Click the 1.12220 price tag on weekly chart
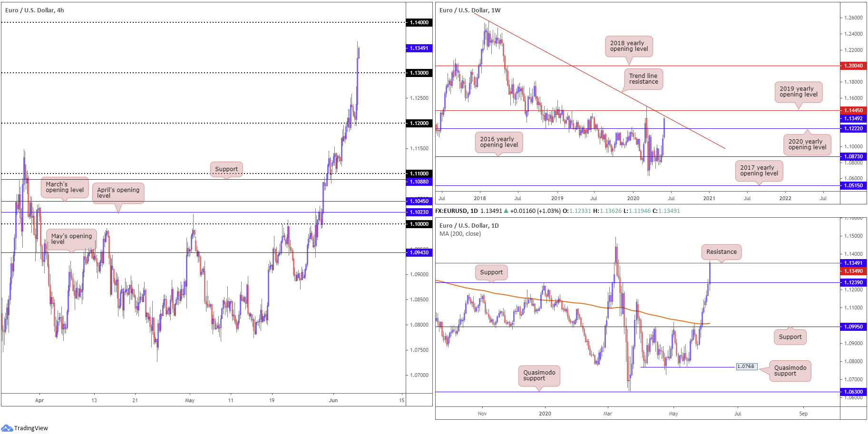Screen dimensions: 868x434 (853, 128)
